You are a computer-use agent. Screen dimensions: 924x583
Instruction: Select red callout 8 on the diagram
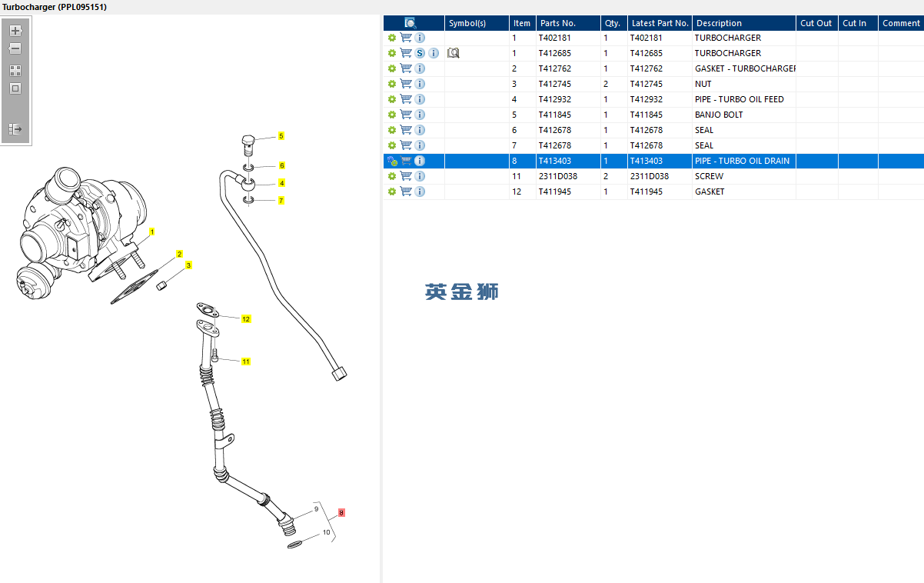coord(341,512)
